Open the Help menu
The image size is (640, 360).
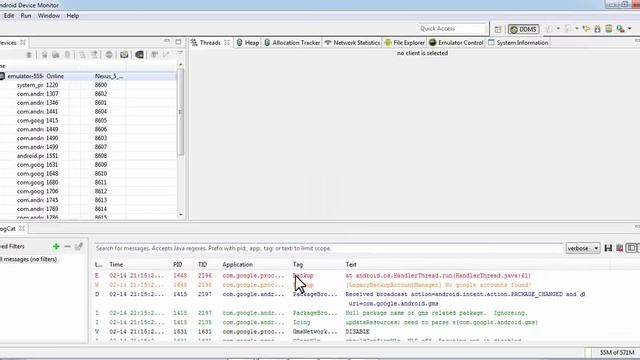pyautogui.click(x=73, y=16)
